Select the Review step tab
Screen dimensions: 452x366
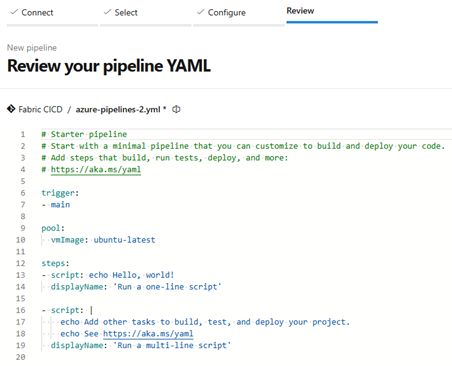(332, 12)
